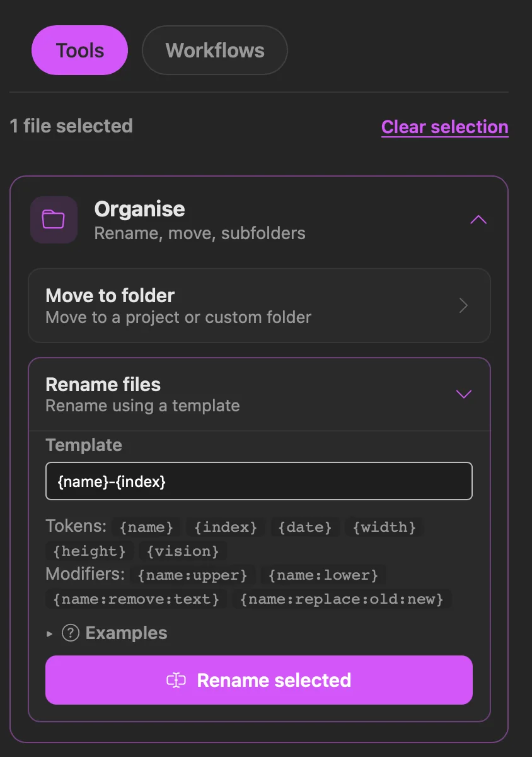Screen dimensions: 532x757
Task: Open the Workflows tab
Action: click(215, 50)
